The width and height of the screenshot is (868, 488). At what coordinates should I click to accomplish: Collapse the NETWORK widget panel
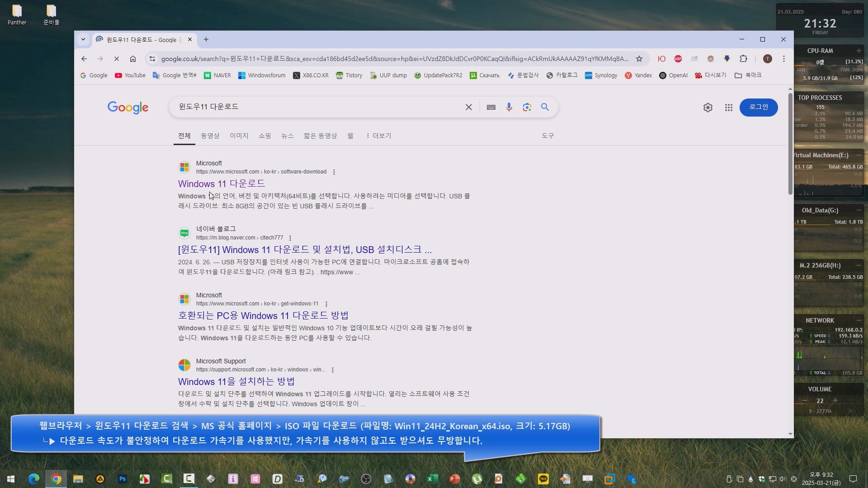(859, 320)
